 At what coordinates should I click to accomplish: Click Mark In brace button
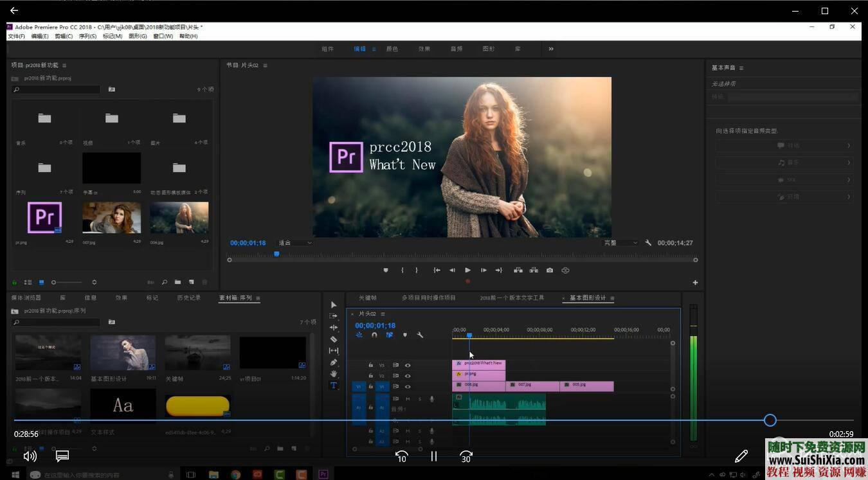pyautogui.click(x=402, y=271)
